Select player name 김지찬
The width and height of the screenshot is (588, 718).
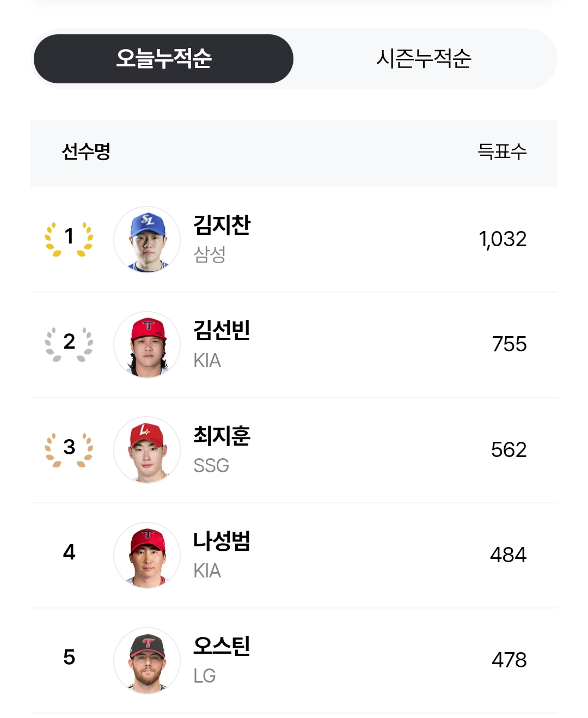click(x=222, y=224)
